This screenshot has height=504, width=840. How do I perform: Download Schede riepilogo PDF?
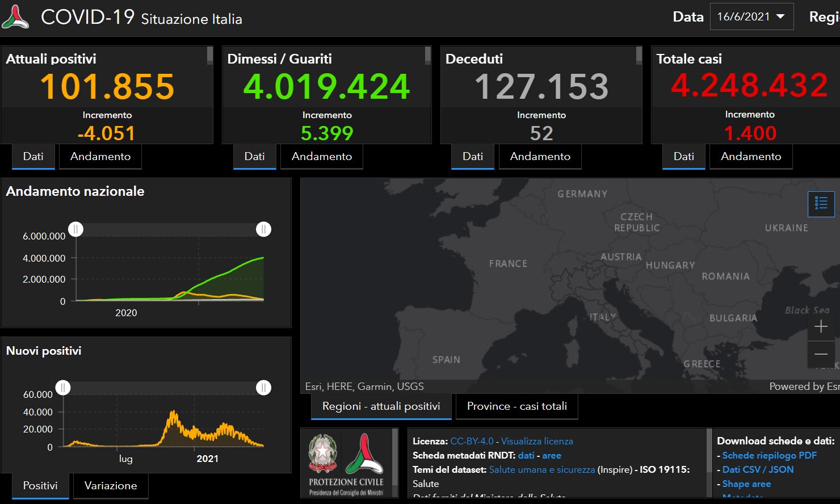coord(769,455)
